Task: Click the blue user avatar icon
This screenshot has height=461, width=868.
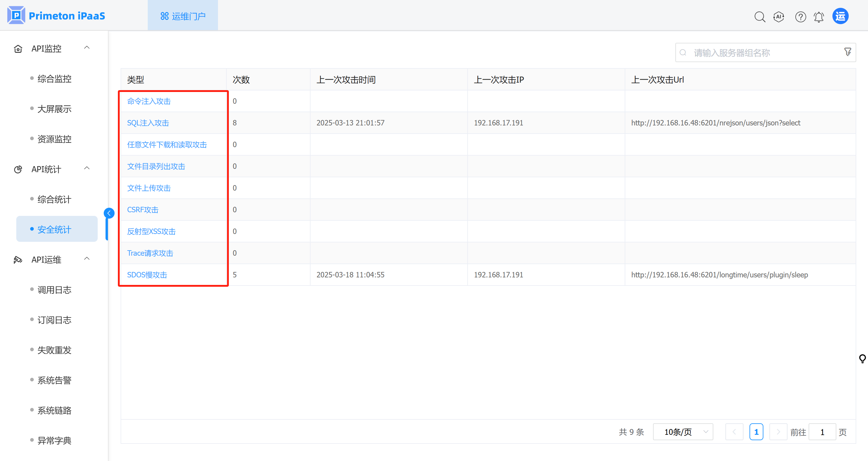Action: [x=840, y=16]
